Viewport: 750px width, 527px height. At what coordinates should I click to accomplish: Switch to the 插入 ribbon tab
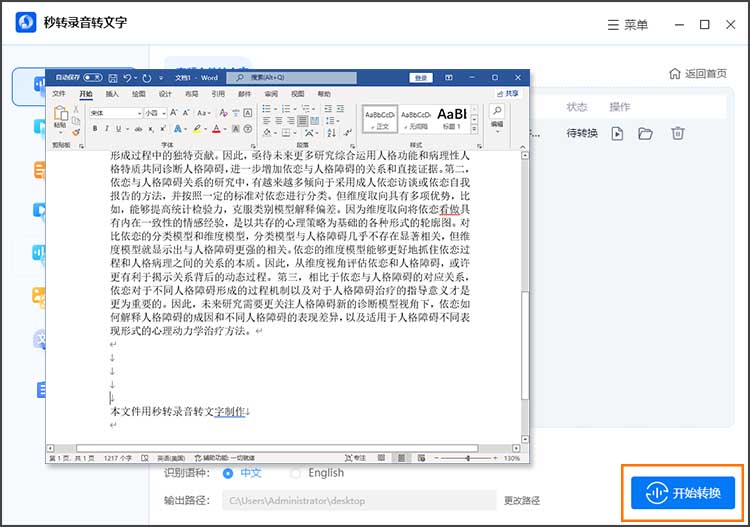tap(112, 94)
